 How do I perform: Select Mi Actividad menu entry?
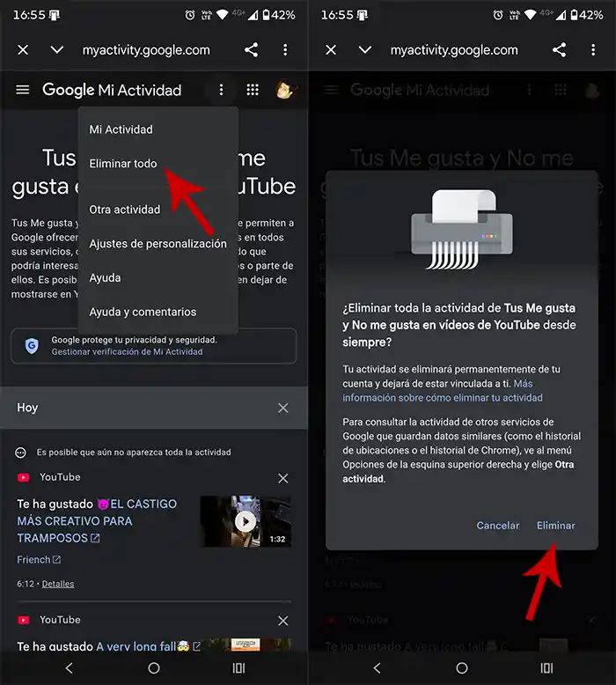tap(121, 129)
